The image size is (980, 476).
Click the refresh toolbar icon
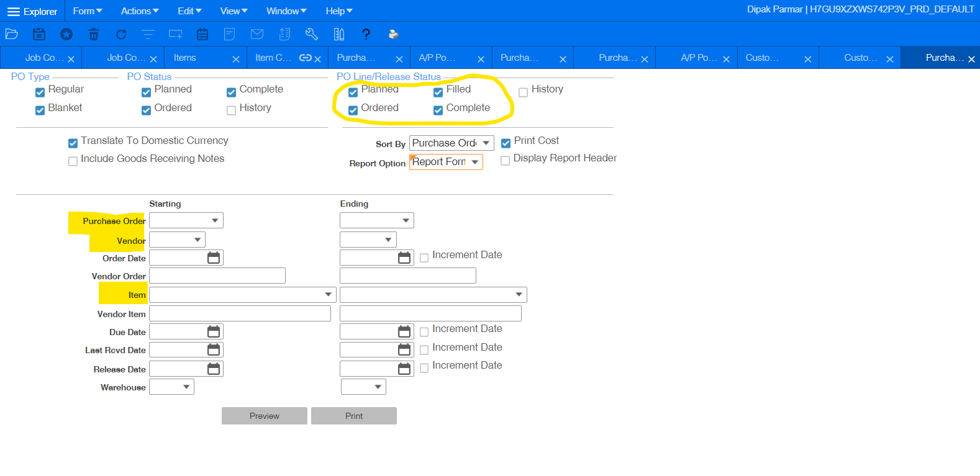pyautogui.click(x=121, y=34)
